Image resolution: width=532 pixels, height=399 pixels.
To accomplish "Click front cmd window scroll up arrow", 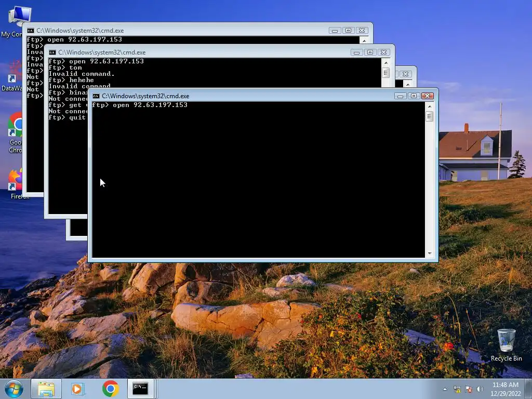I will (430, 106).
